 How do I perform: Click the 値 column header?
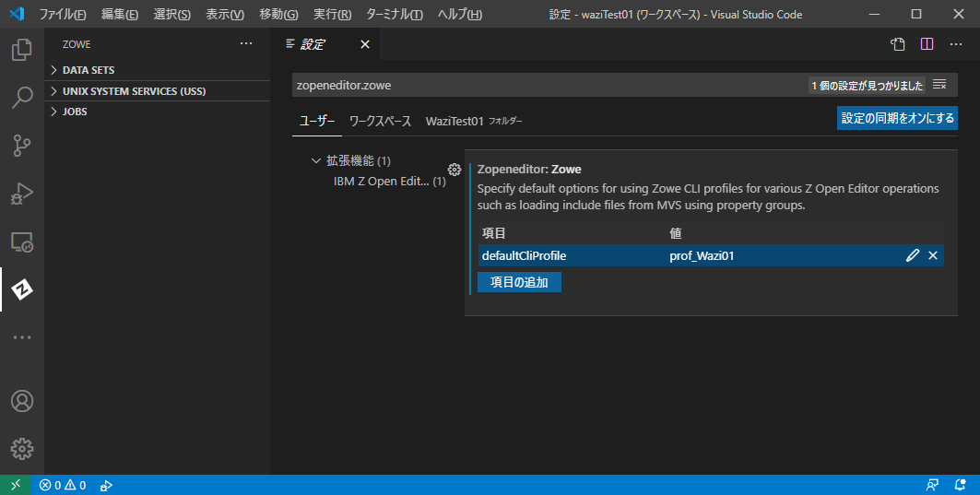675,233
